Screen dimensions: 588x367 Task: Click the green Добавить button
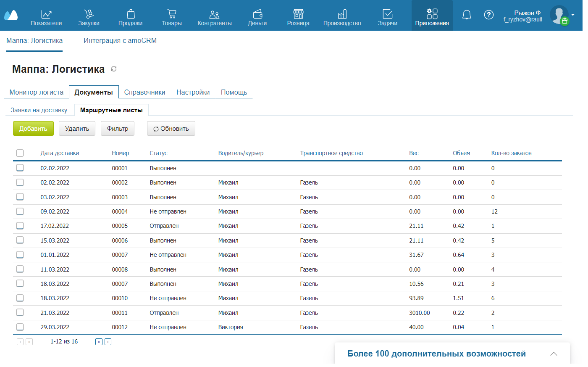pyautogui.click(x=33, y=129)
